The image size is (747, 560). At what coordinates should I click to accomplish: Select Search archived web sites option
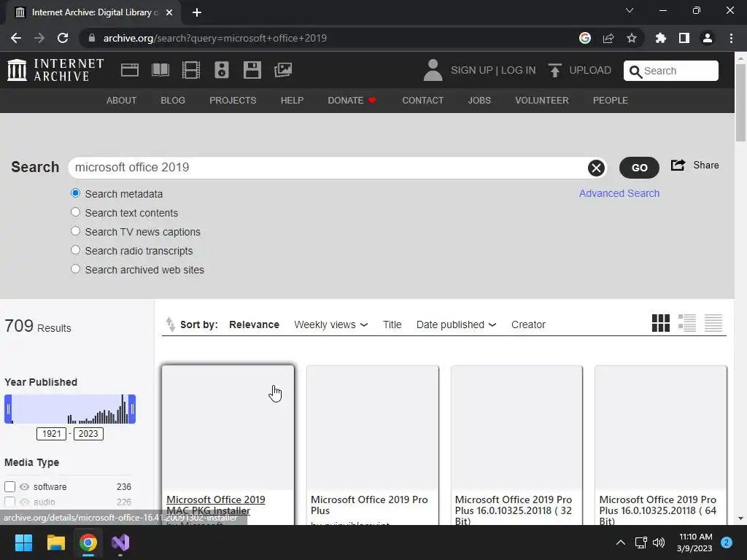[75, 269]
